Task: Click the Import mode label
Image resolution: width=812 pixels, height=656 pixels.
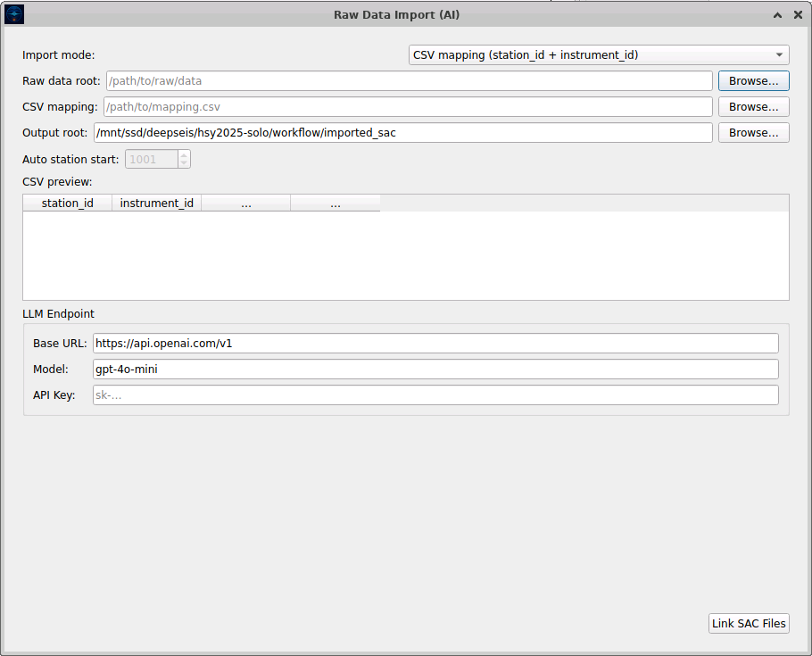Action: pyautogui.click(x=59, y=55)
